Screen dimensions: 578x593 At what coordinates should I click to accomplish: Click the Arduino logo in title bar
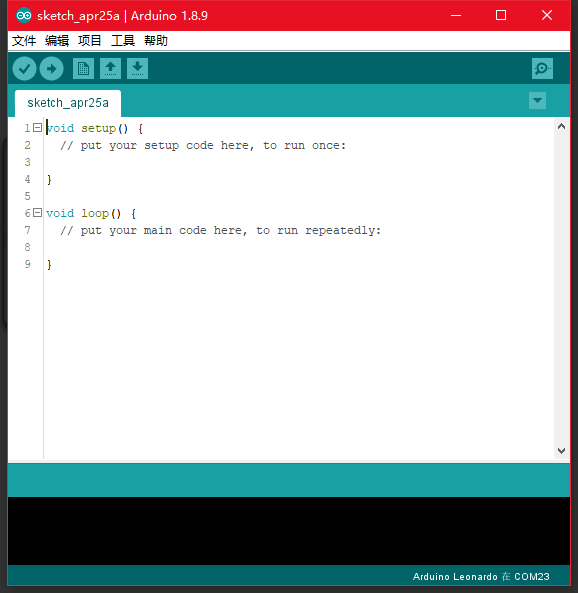[x=24, y=16]
